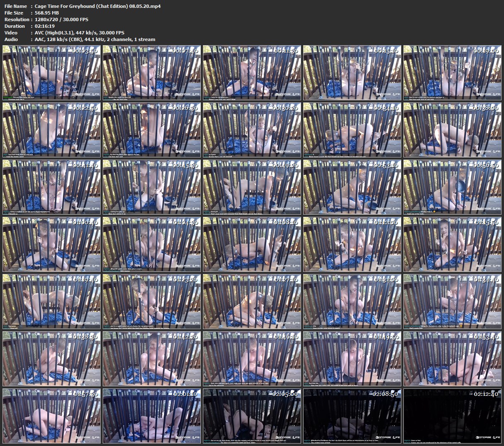Image resolution: width=504 pixels, height=446 pixels.
Task: Select the frame at timestamp 00:07:40
Action: pos(152,73)
